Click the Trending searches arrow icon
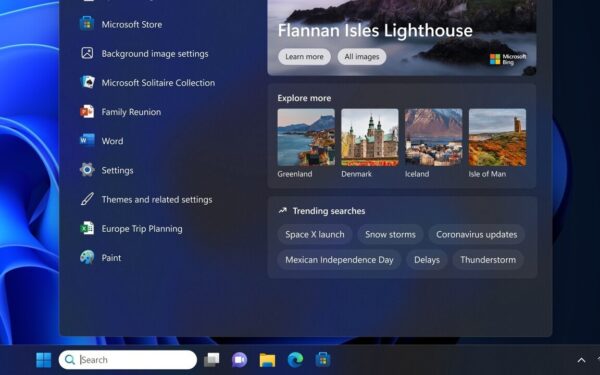This screenshot has width=600, height=375. pos(283,210)
